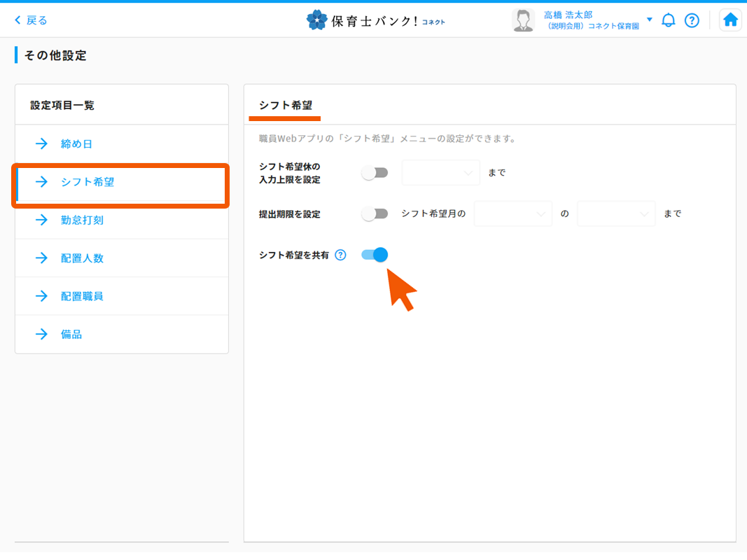Select 配置人数 in settings list
Screen dimensions: 747x560
[82, 258]
